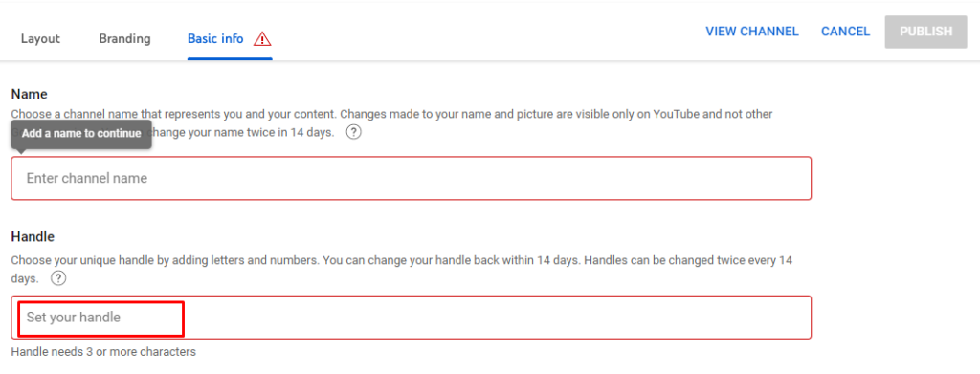Screen dimensions: 980x374
Task: Click the red warning triangle beside Basic info
Action: coord(262,38)
